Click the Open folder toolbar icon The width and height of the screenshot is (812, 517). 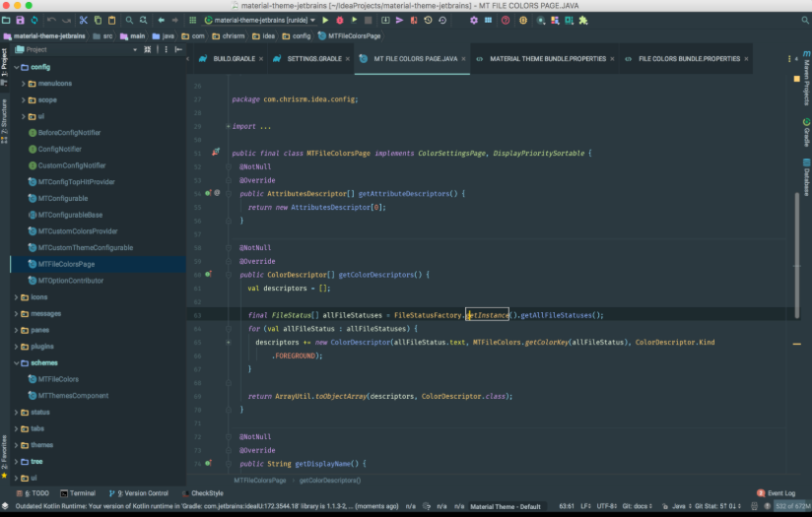coord(6,20)
